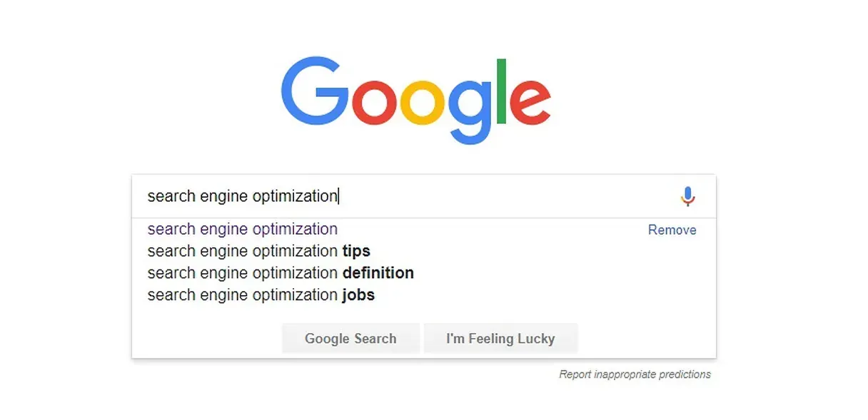Click the bold word "tips" in suggestions

[356, 251]
